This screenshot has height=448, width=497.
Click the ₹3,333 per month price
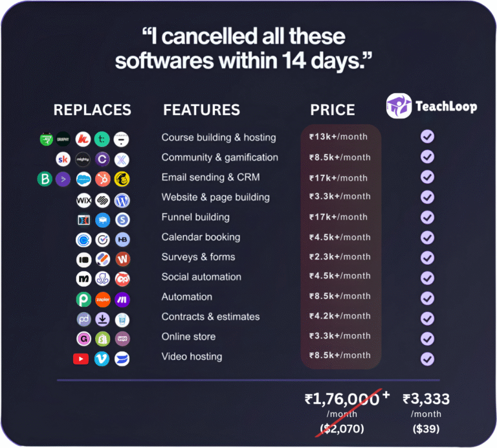tap(426, 399)
